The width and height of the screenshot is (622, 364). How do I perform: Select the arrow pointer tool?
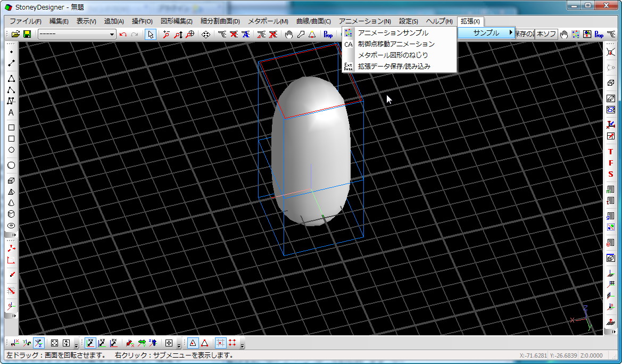[151, 35]
